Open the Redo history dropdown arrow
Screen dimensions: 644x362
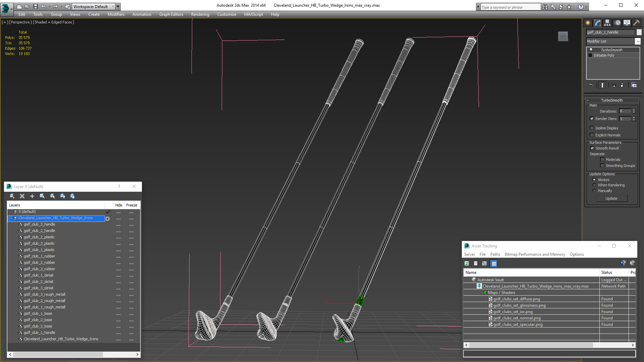[x=61, y=6]
